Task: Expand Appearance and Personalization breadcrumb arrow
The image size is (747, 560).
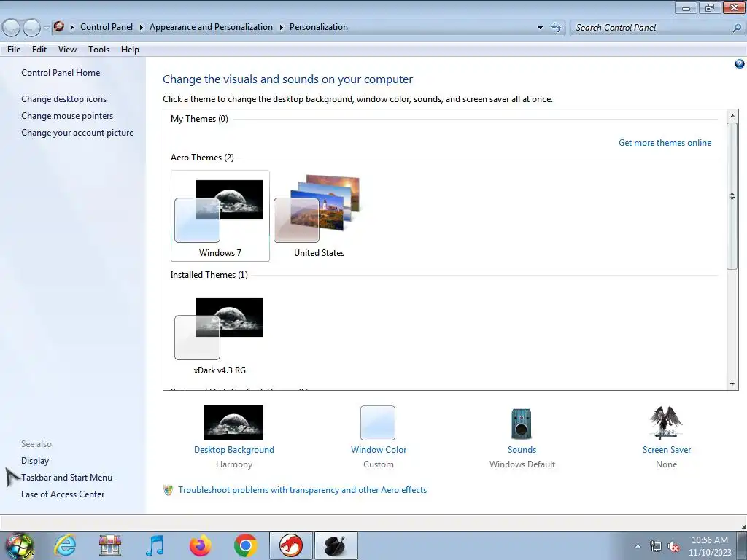Action: (x=281, y=27)
